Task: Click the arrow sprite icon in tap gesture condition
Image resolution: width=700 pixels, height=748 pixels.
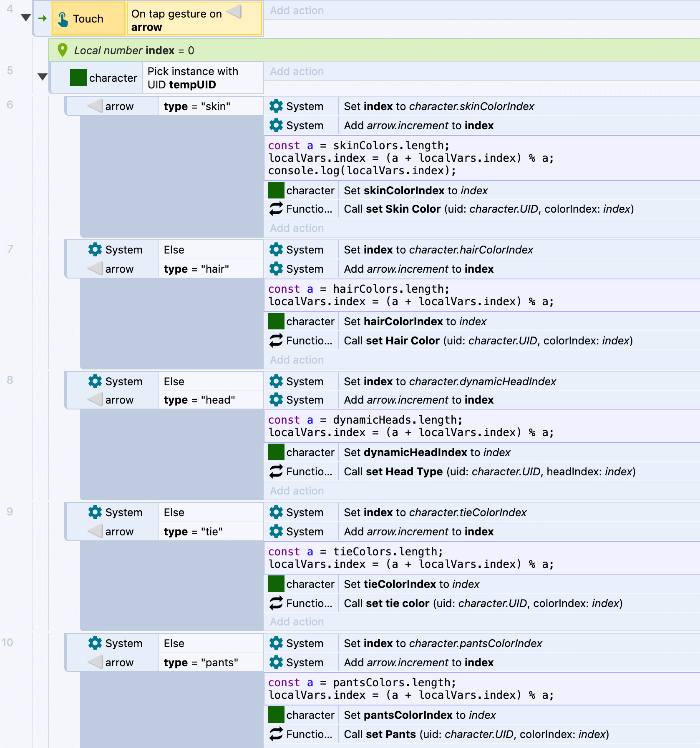Action: coord(234,12)
